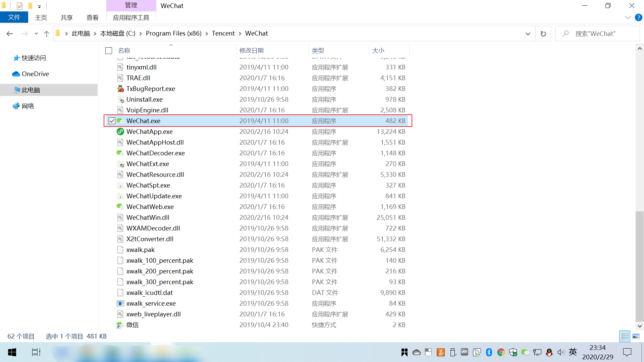The height and width of the screenshot is (362, 644).
Task: Select 快速访问 in the navigation pane
Action: point(34,58)
